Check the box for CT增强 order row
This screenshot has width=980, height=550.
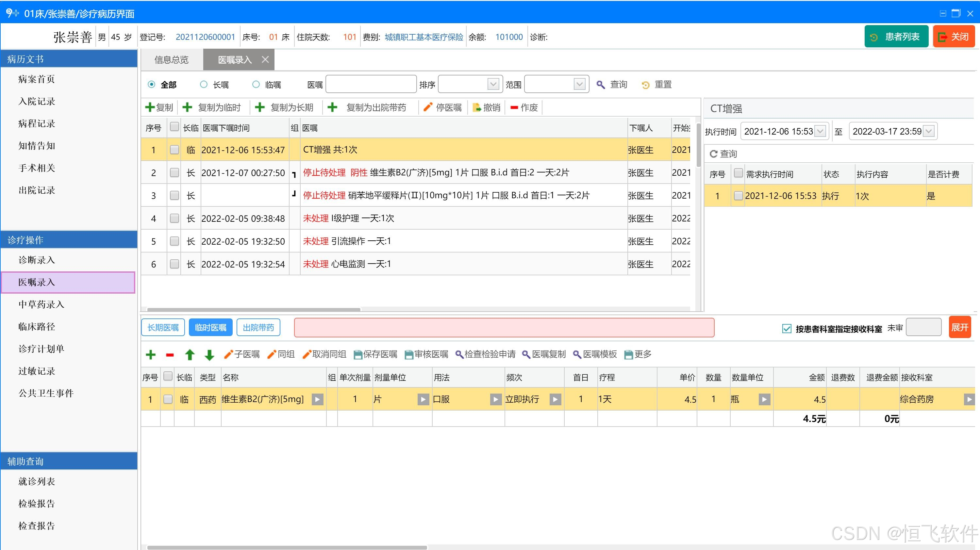(x=174, y=150)
